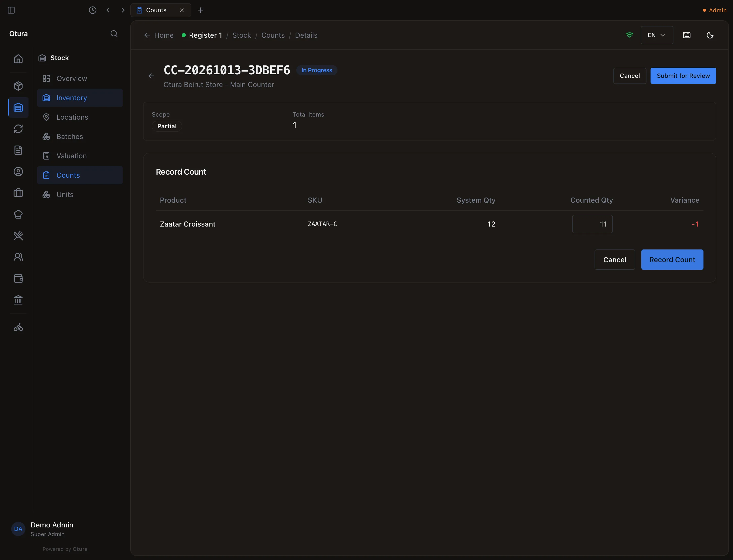Open the on-screen keyboard icon

tap(687, 35)
